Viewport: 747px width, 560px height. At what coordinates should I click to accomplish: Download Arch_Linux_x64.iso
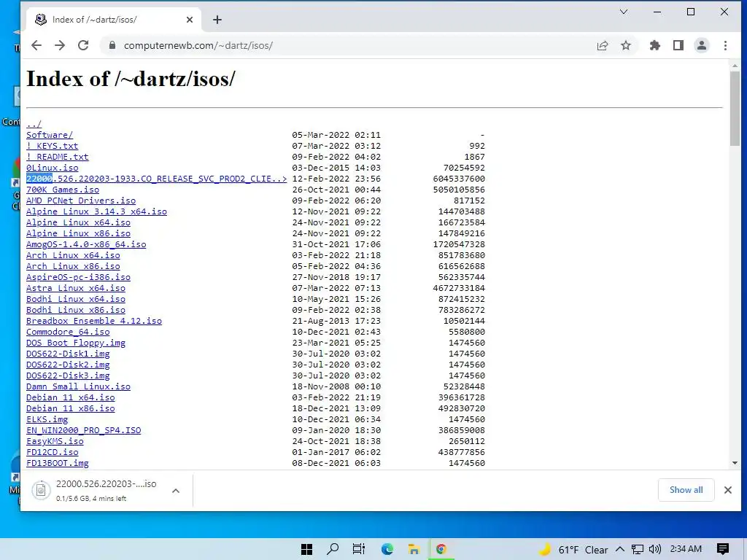pyautogui.click(x=73, y=255)
